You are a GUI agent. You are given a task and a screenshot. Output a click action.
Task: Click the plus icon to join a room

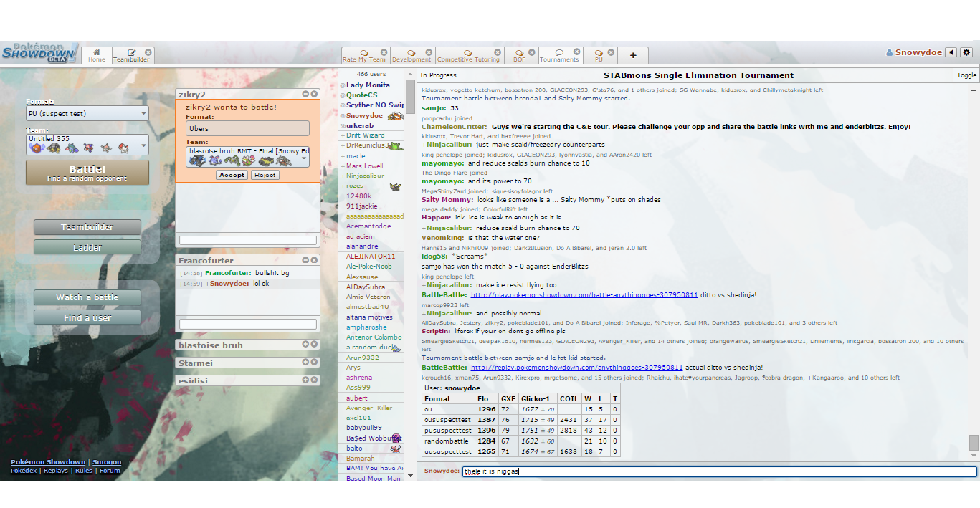(x=633, y=55)
